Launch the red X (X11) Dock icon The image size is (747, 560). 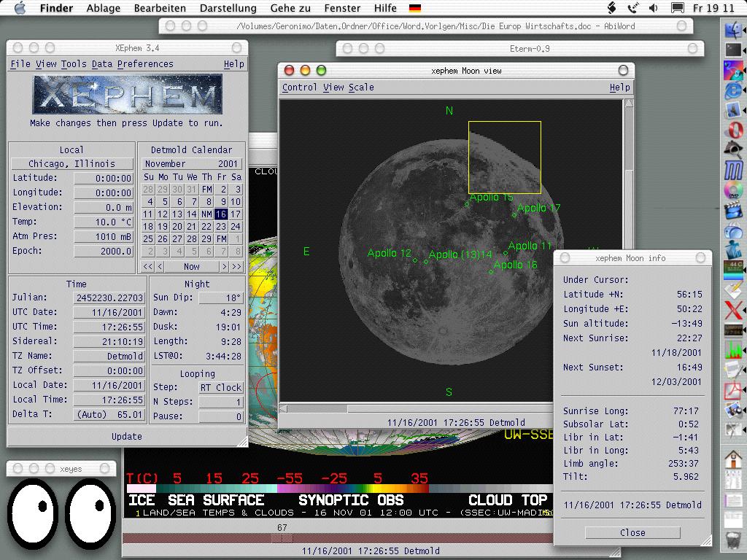tap(734, 310)
